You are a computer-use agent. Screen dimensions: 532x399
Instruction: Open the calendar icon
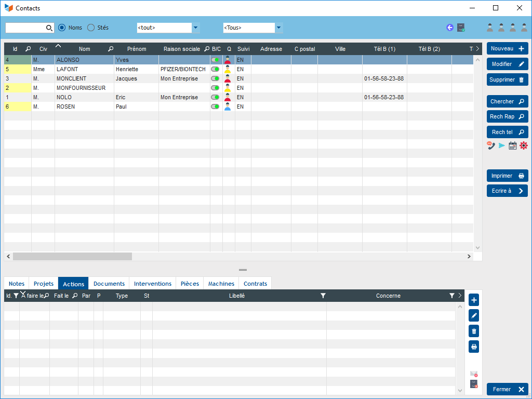point(513,145)
